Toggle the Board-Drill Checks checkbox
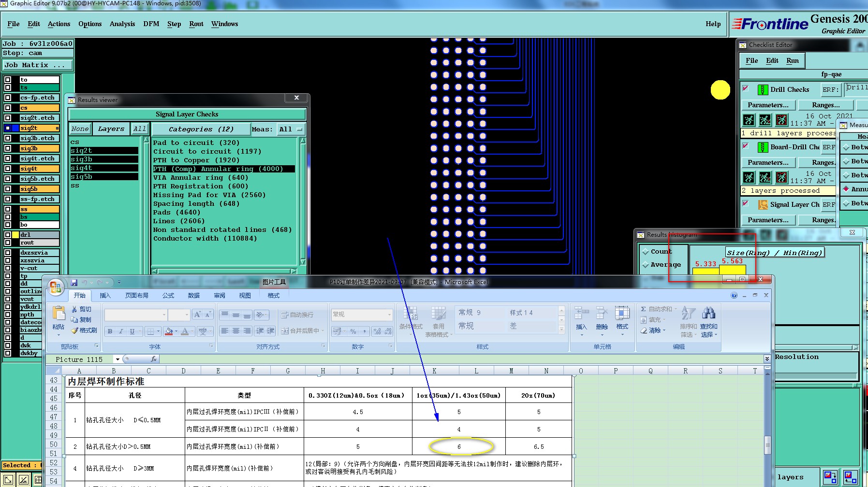 pos(746,146)
